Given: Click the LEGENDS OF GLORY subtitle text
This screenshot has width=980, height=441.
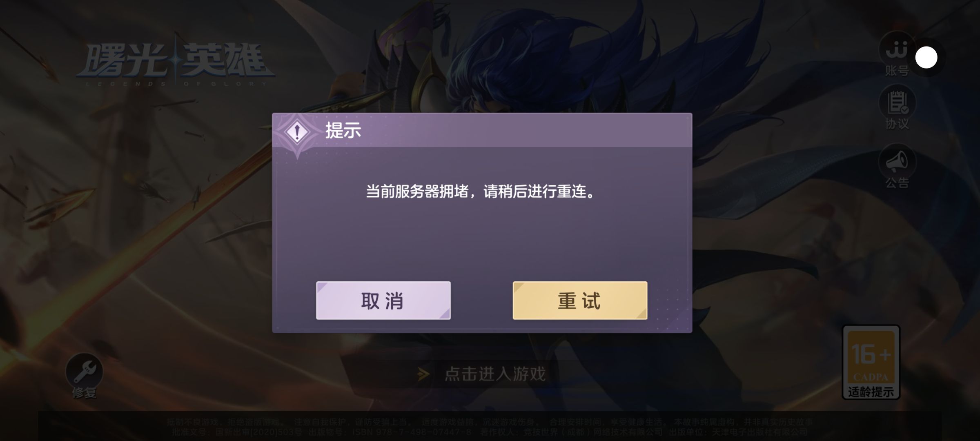Looking at the screenshot, I should click(x=176, y=84).
